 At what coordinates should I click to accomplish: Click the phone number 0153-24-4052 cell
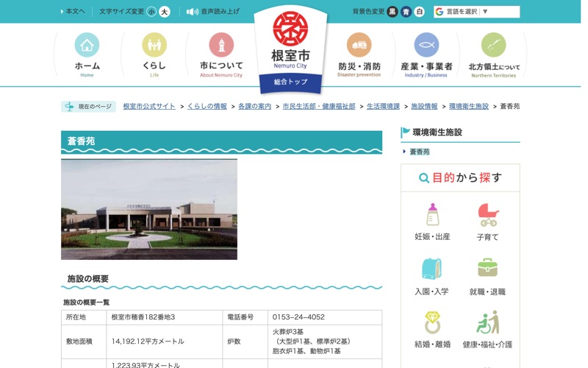[325, 317]
